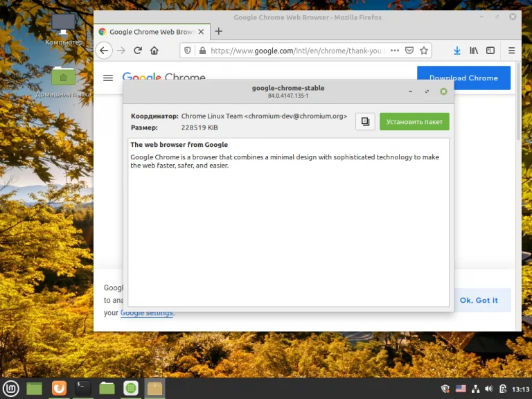Image resolution: width=532 pixels, height=399 pixels.
Task: Click Firefox forward arrow button
Action: tap(121, 51)
